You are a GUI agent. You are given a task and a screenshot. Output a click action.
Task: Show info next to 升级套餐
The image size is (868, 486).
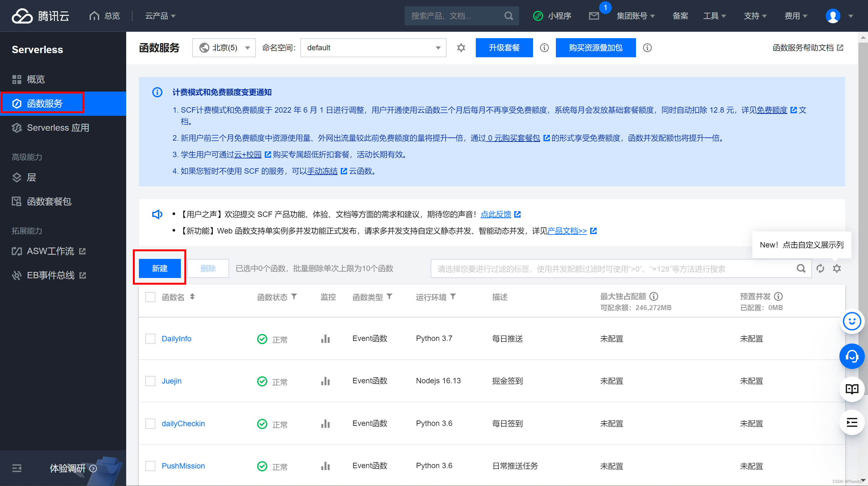tap(544, 48)
